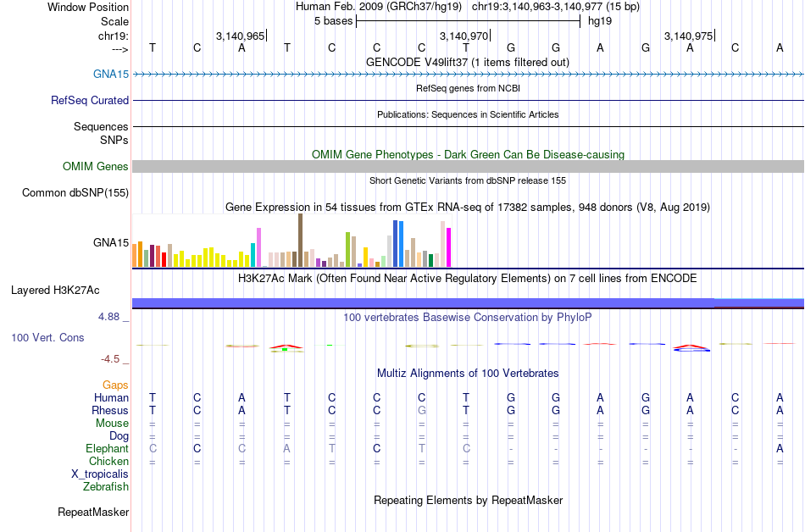Click the Zebrafish species label
Image resolution: width=805 pixels, height=532 pixels.
coord(106,486)
